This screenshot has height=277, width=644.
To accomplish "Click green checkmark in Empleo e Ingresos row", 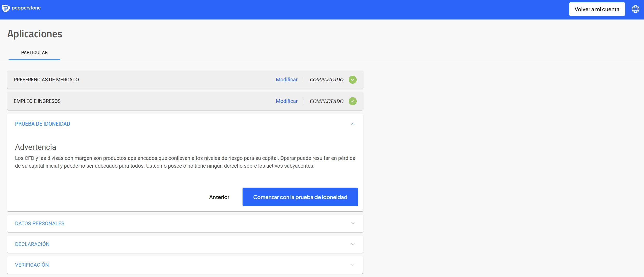I will click(353, 101).
